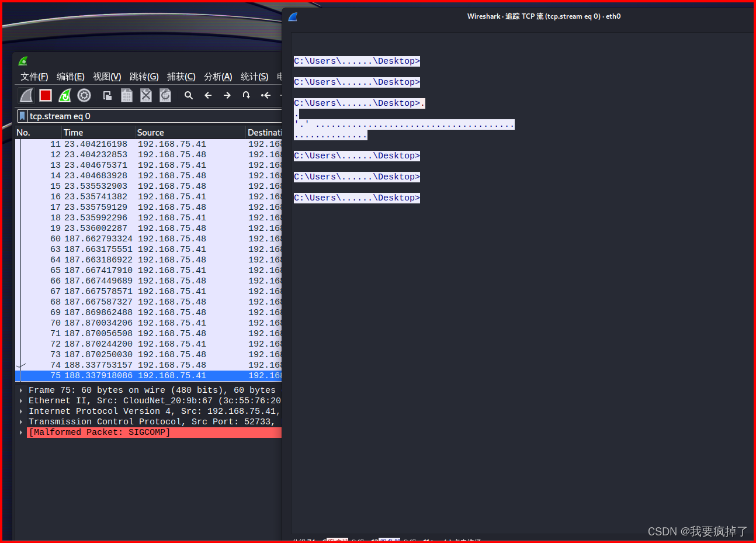Click the tcp.stream eq 0 filter field
Viewport: 756px width, 543px height.
point(155,116)
